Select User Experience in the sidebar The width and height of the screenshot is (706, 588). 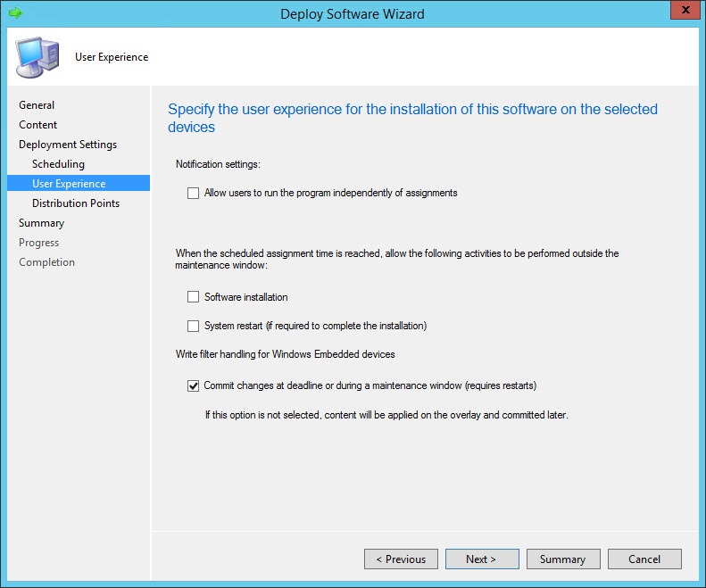coord(69,184)
